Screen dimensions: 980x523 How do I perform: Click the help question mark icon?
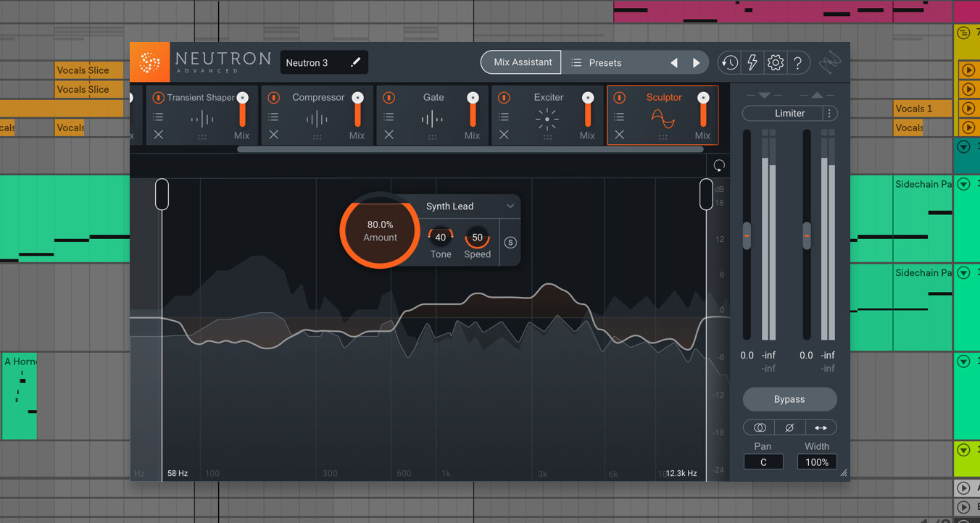click(797, 63)
